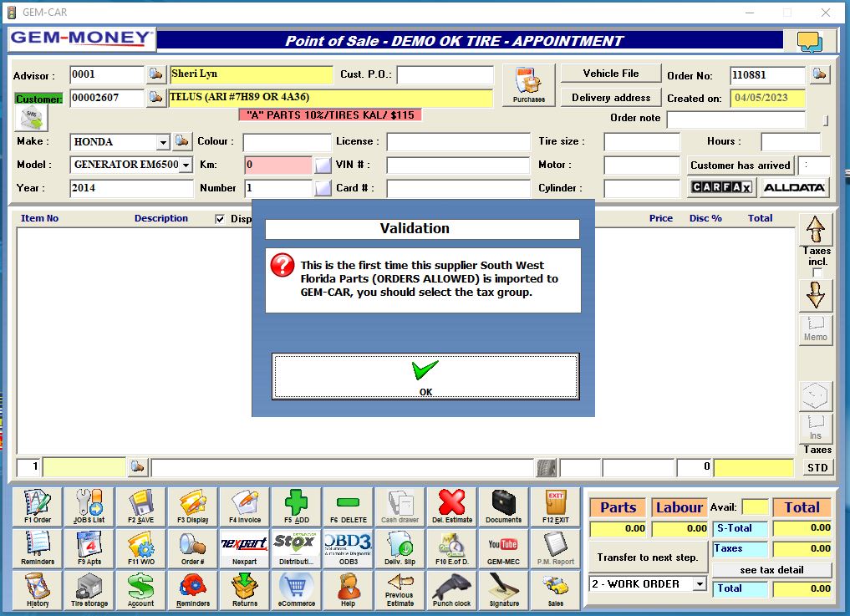This screenshot has width=850, height=616.
Task: Open the Documents briefcase icon
Action: pyautogui.click(x=504, y=507)
